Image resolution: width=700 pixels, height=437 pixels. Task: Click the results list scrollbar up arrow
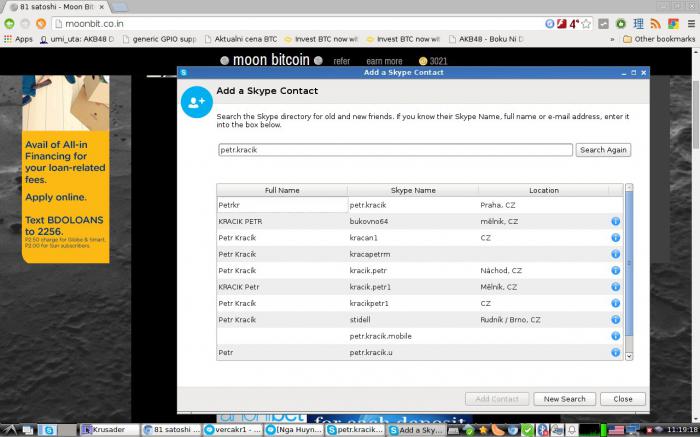629,187
